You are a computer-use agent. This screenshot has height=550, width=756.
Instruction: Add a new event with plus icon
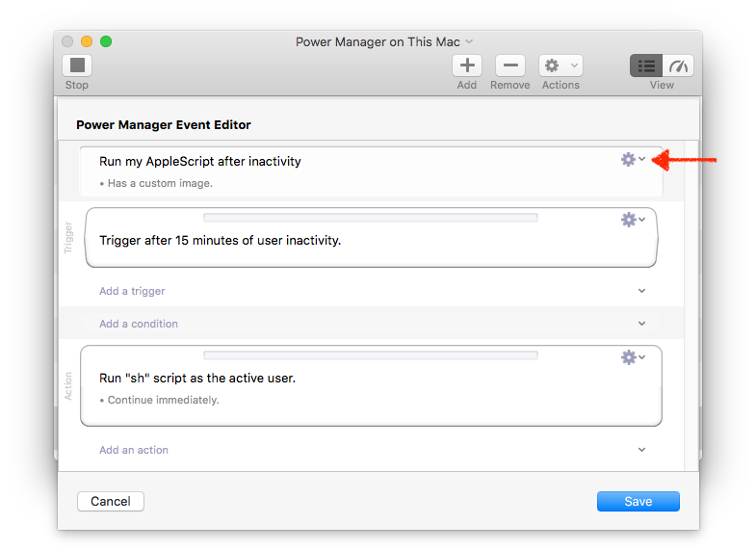pyautogui.click(x=467, y=65)
